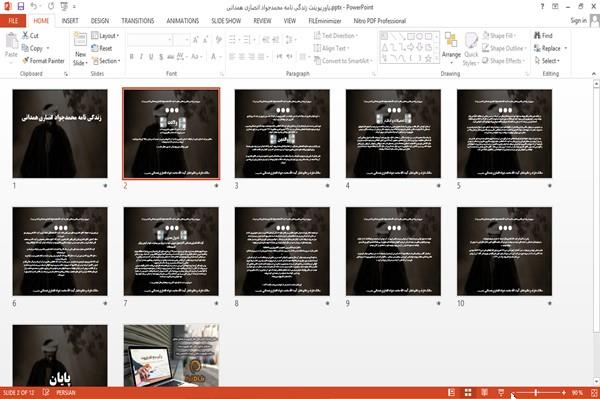This screenshot has height=399, width=600.
Task: Toggle text Shadow formatting
Action: [x=161, y=57]
